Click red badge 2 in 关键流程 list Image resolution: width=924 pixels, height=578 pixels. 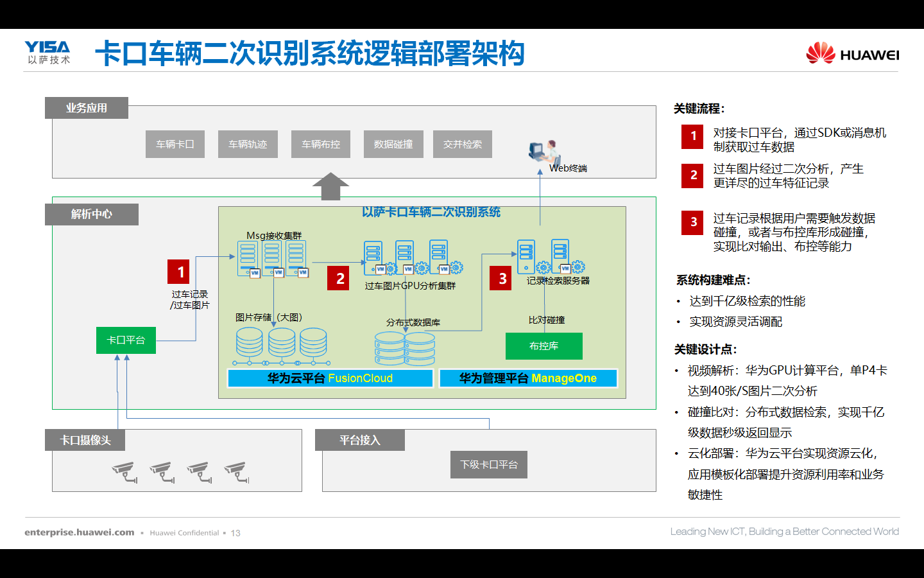[x=692, y=175]
